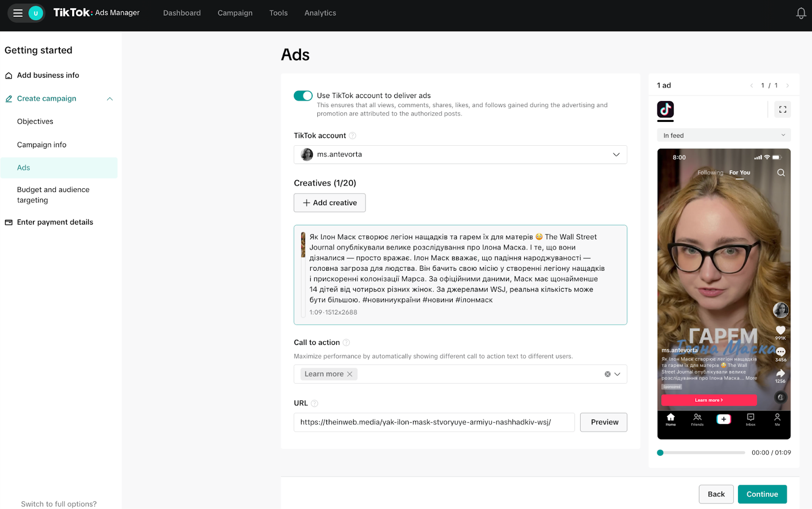Screen dimensions: 812x509
Task: Click comment bubble icon in preview
Action: point(781,352)
